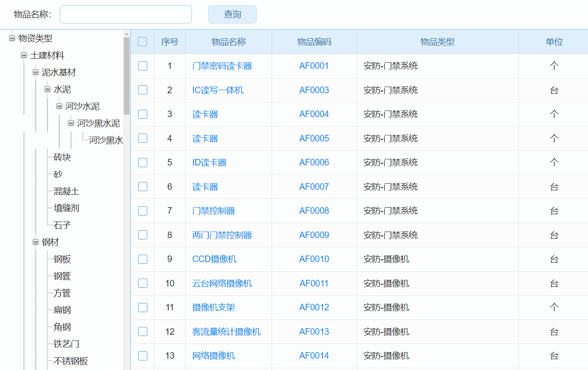Collapse the 钢材 tree node

(36, 242)
